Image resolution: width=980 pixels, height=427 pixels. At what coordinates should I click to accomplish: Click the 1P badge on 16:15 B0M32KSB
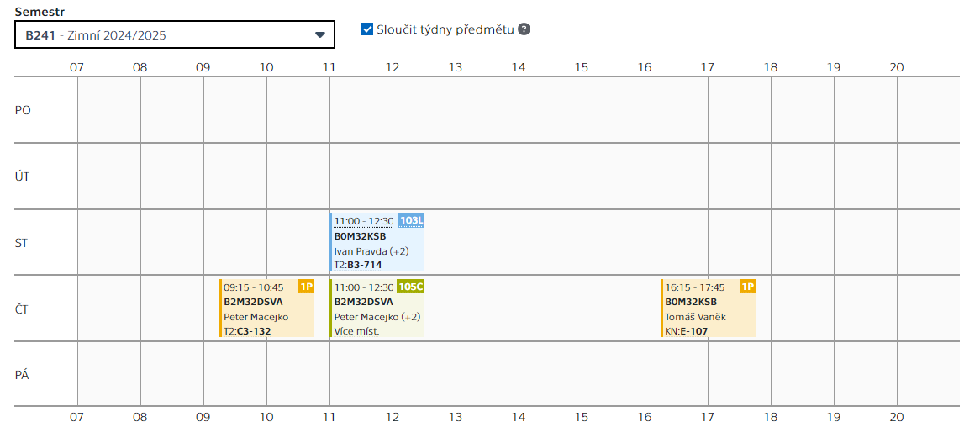[747, 287]
